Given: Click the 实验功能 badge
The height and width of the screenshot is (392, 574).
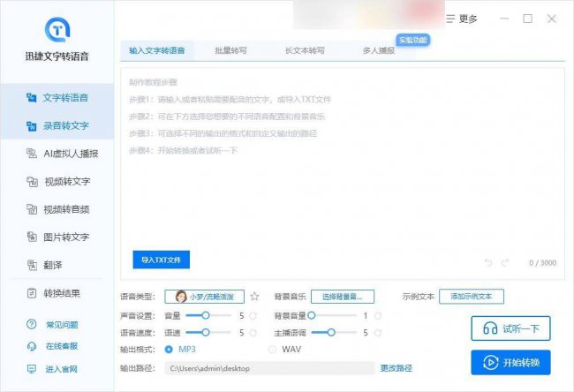Looking at the screenshot, I should coord(413,40).
